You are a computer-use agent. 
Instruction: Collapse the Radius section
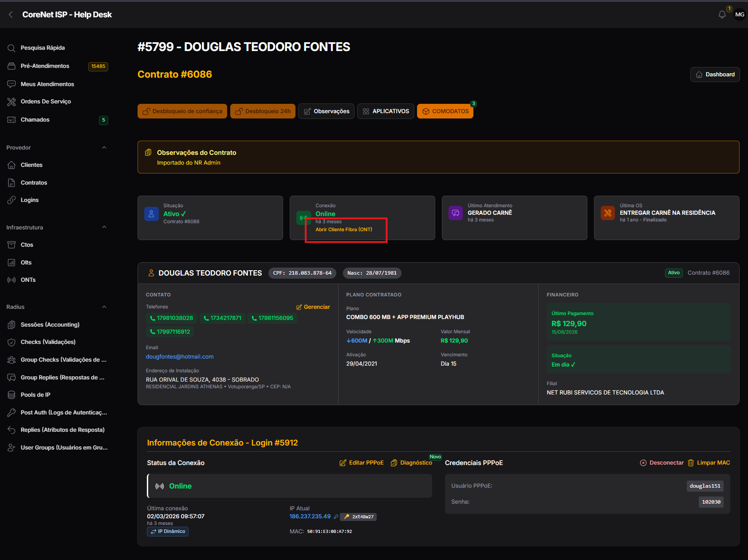[104, 307]
